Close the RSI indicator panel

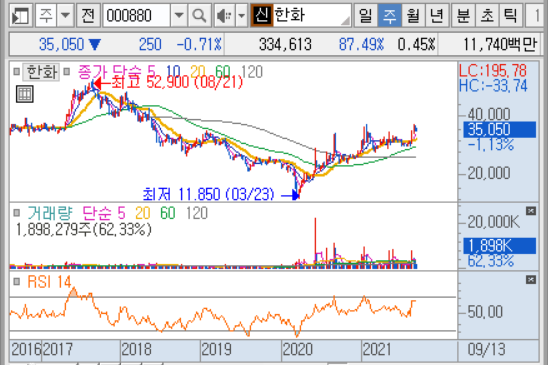(531, 280)
